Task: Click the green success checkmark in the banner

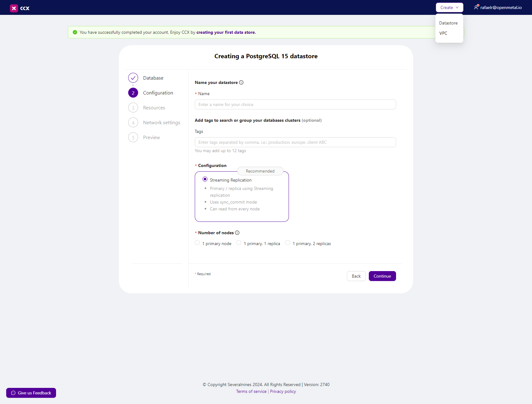Action: point(75,32)
